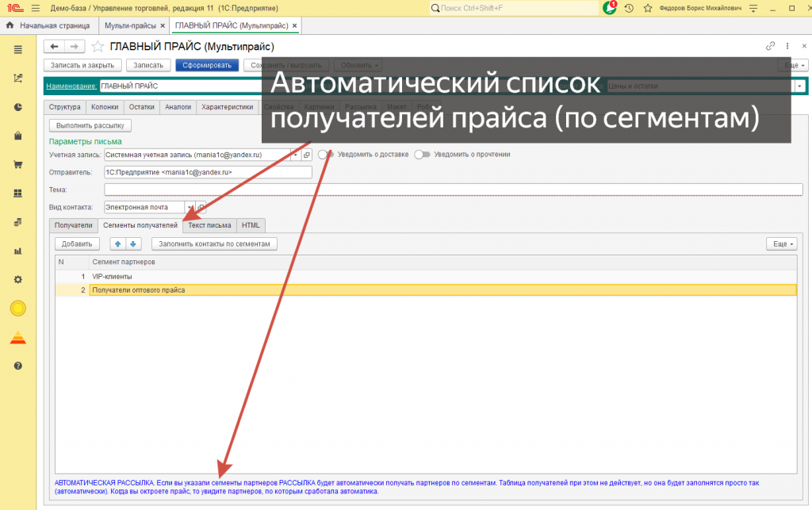The width and height of the screenshot is (812, 510).
Task: Open history clock icon in title bar
Action: tap(629, 8)
